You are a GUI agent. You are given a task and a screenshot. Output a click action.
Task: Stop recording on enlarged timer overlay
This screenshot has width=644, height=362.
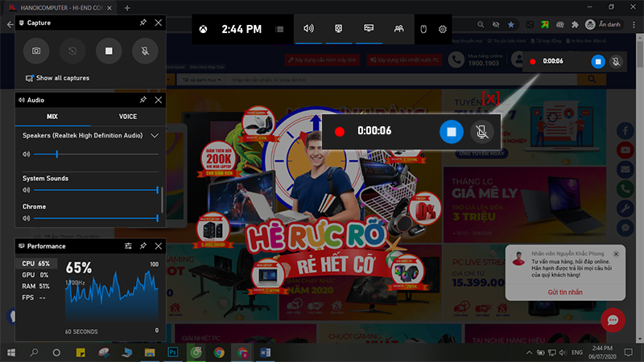pos(452,132)
